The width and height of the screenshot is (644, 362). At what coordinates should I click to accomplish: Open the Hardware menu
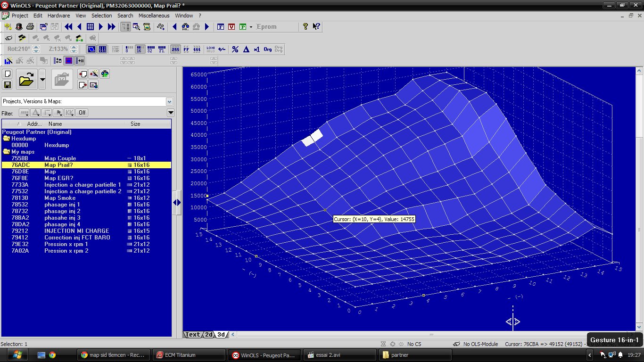pos(58,16)
